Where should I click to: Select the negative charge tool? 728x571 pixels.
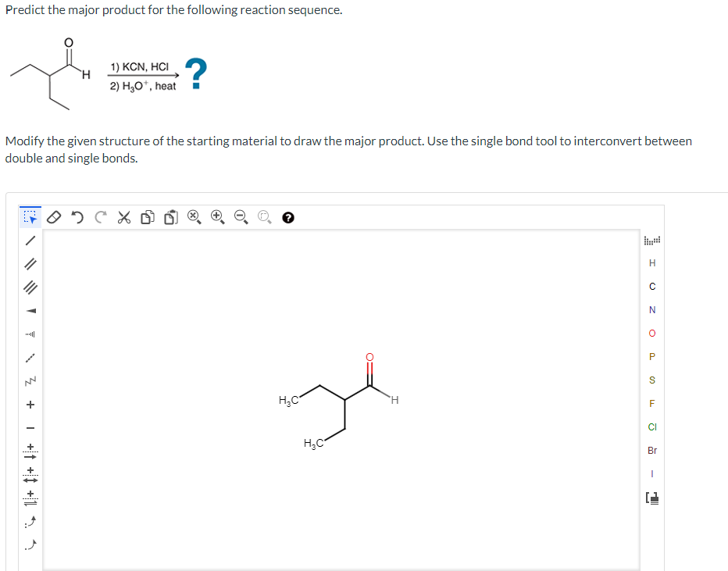[30, 428]
